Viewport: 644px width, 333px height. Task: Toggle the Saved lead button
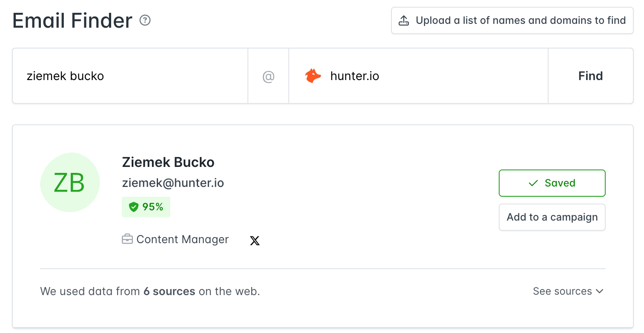552,183
